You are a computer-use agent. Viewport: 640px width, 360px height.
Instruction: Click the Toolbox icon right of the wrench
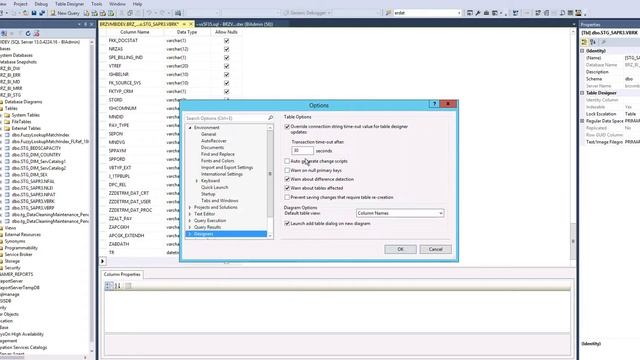(486, 13)
